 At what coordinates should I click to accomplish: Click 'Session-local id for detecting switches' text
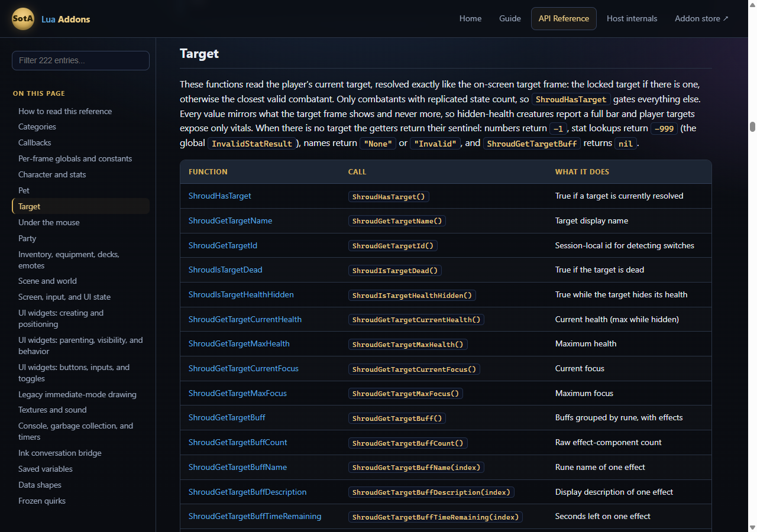(625, 245)
